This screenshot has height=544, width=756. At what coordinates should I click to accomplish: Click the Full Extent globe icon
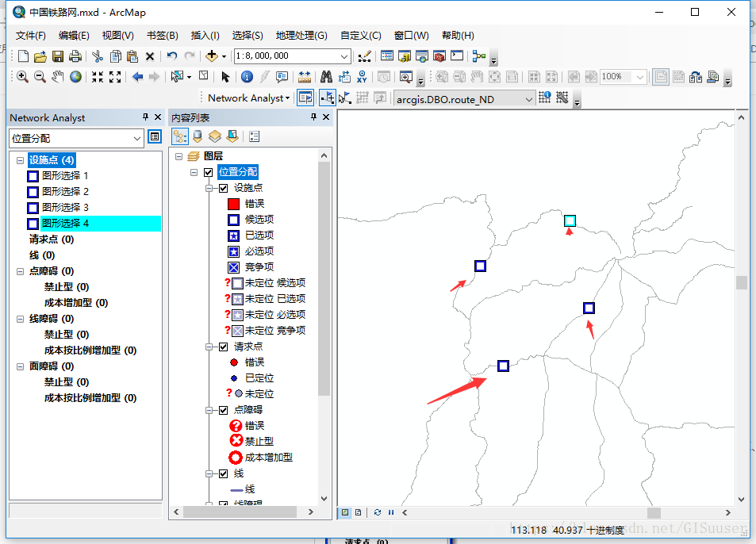[75, 77]
